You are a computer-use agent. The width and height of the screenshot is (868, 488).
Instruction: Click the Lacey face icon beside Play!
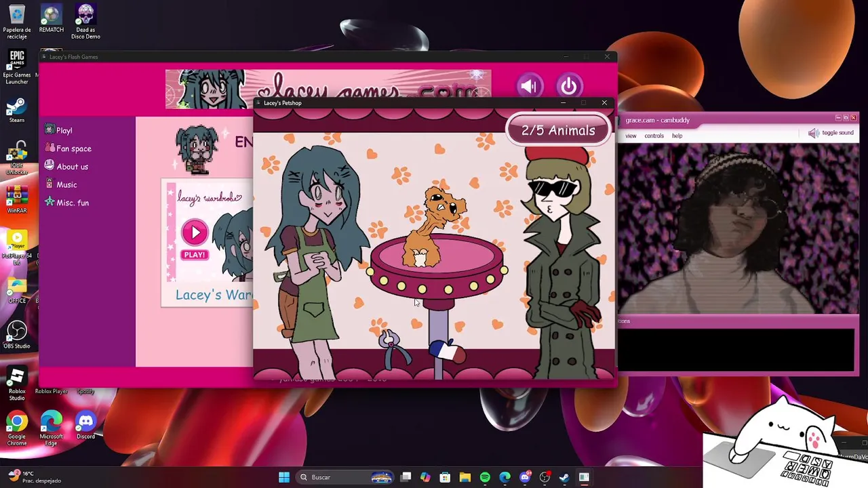(49, 129)
